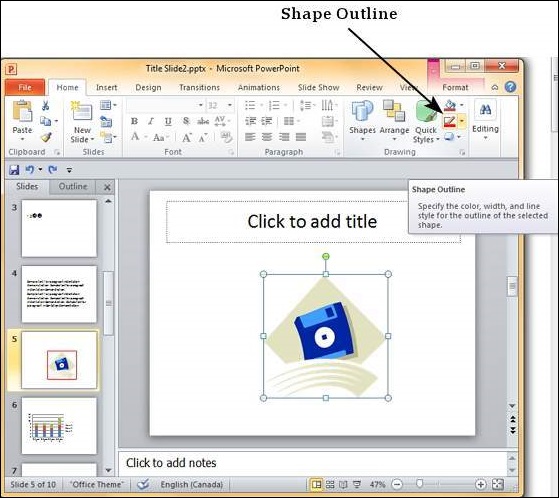Customize Quick Access Toolbar dropdown

(x=69, y=170)
